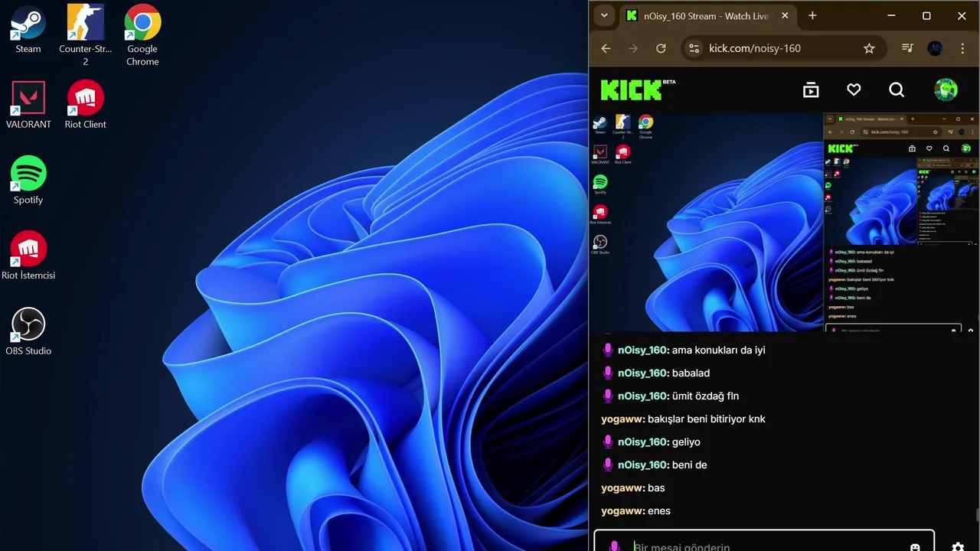The image size is (980, 551).
Task: Open the Riot İstemcisi desktop shortcut
Action: (28, 256)
